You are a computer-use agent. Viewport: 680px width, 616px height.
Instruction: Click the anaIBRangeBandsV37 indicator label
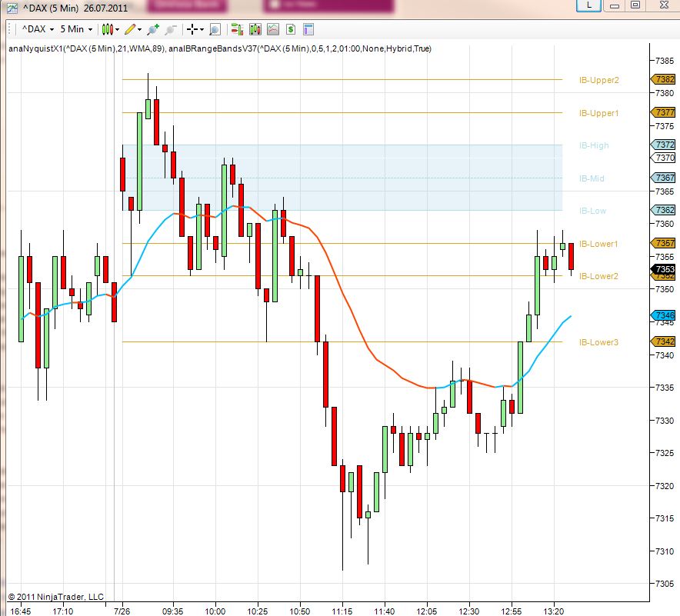click(x=300, y=48)
